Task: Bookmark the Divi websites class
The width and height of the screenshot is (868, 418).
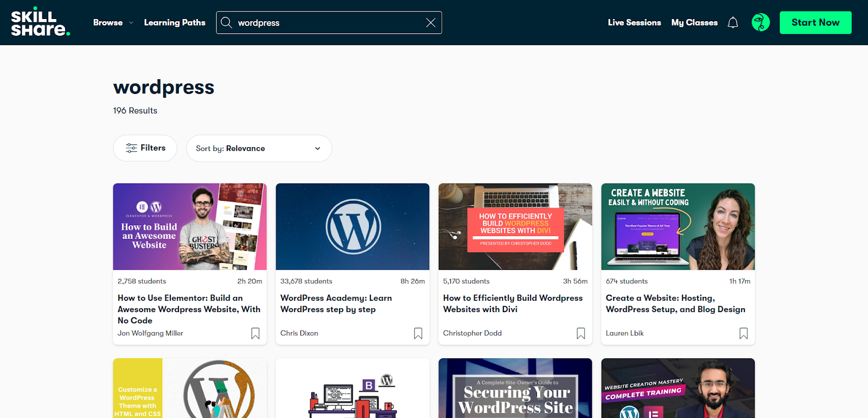Action: [581, 333]
